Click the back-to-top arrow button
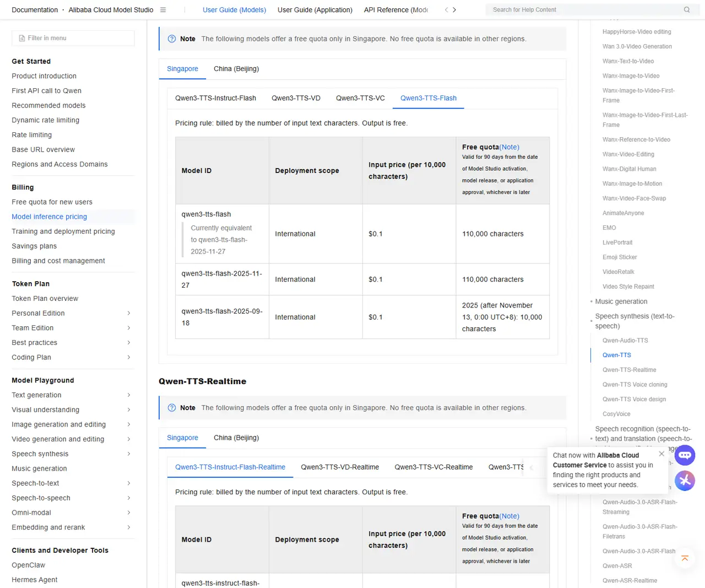The image size is (705, 588). pos(685,559)
